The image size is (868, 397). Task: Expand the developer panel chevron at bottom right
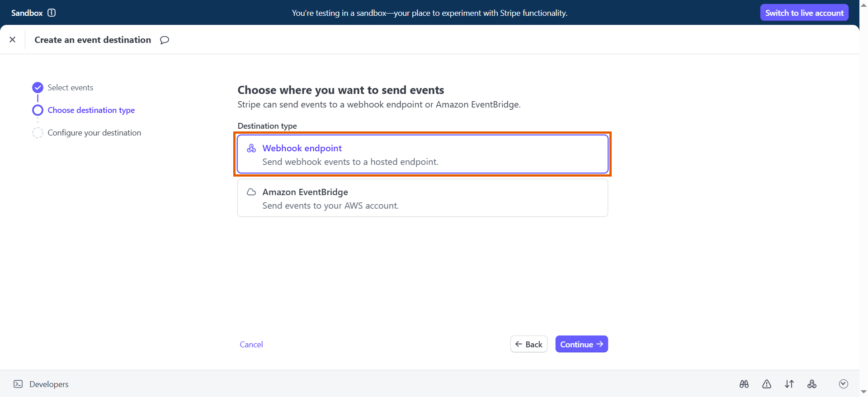click(x=844, y=384)
